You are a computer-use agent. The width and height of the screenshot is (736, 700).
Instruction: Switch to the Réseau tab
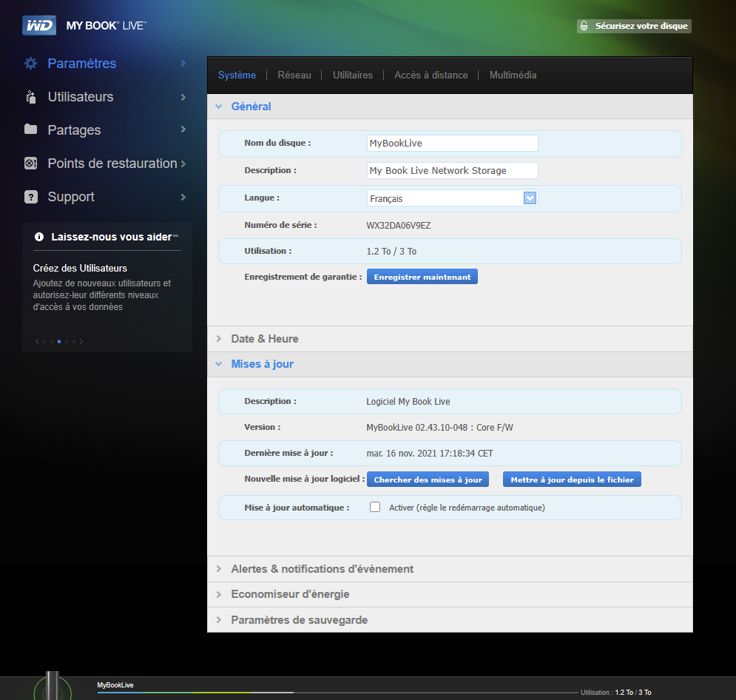pyautogui.click(x=294, y=75)
